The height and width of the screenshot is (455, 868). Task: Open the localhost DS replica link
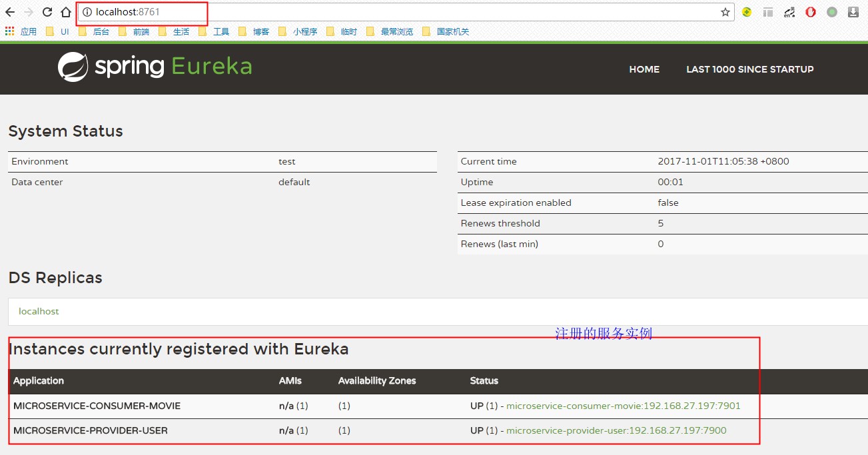pos(39,311)
